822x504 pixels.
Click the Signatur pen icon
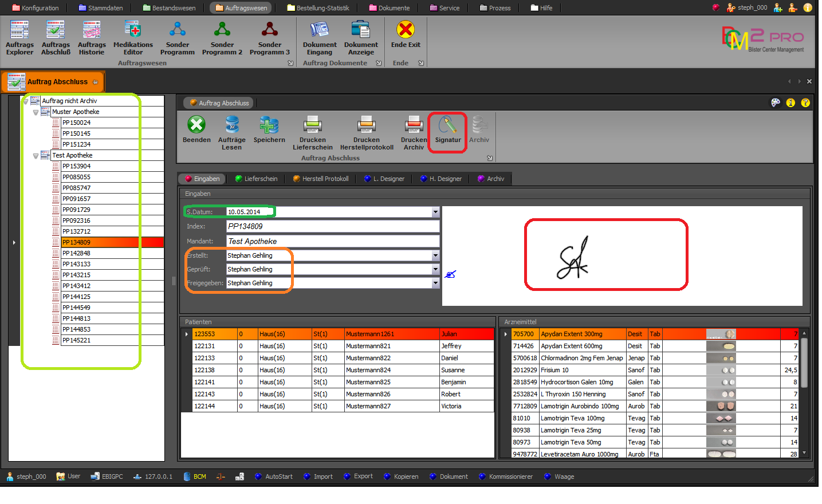[x=447, y=125]
